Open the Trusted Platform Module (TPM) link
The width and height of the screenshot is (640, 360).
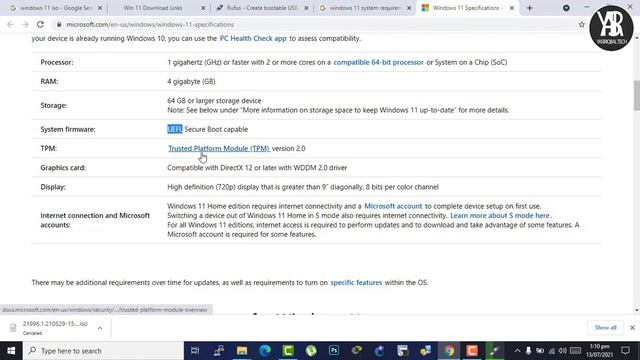(219, 149)
